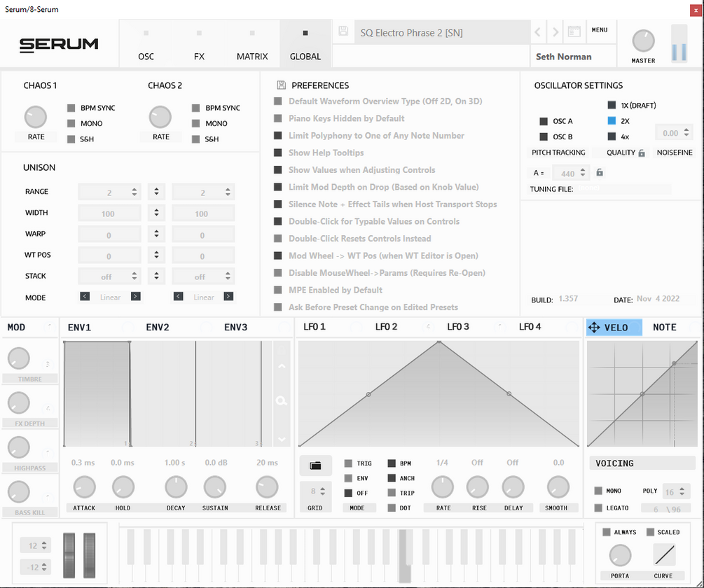Switch to the FX tab
The height and width of the screenshot is (588, 704).
point(199,45)
